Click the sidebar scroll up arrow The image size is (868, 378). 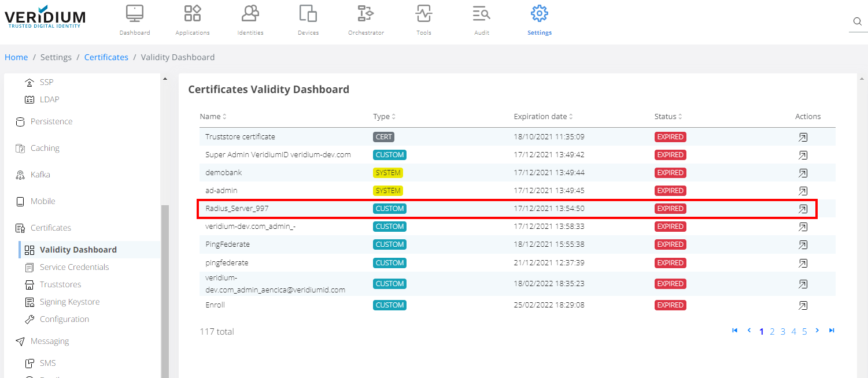[x=165, y=79]
